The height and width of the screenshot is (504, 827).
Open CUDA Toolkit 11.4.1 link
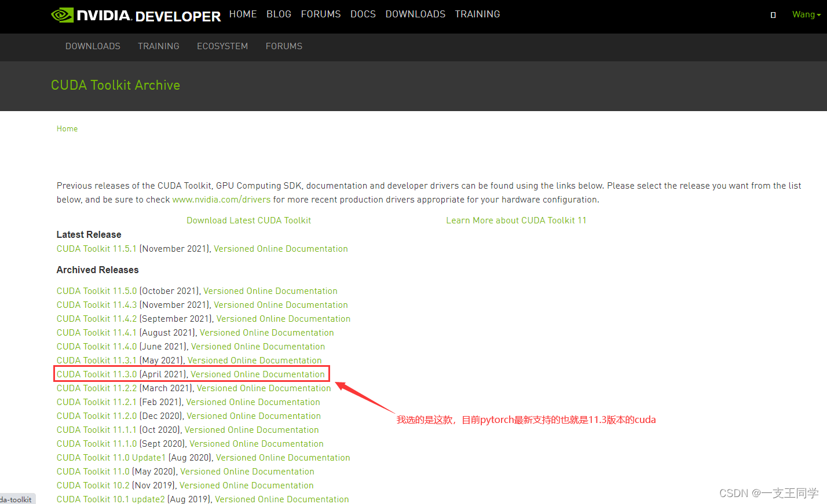97,333
